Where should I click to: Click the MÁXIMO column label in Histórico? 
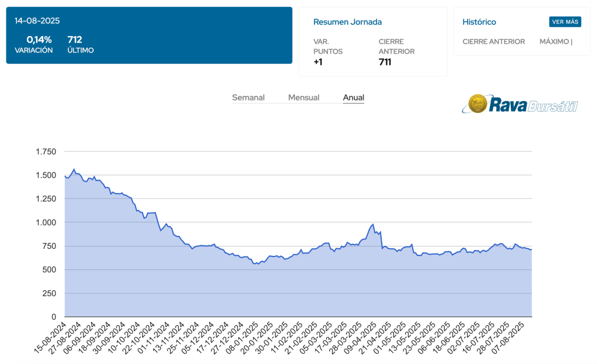coord(555,41)
